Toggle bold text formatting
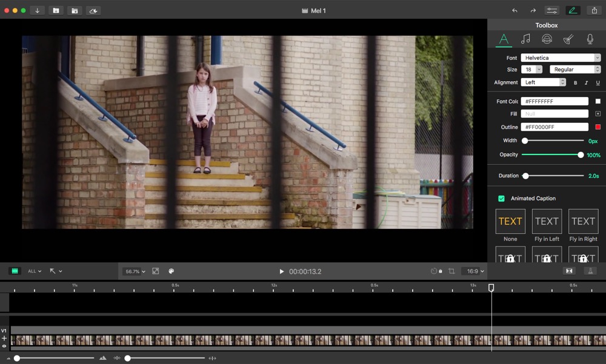Screen dimensions: 606x364 (575, 82)
